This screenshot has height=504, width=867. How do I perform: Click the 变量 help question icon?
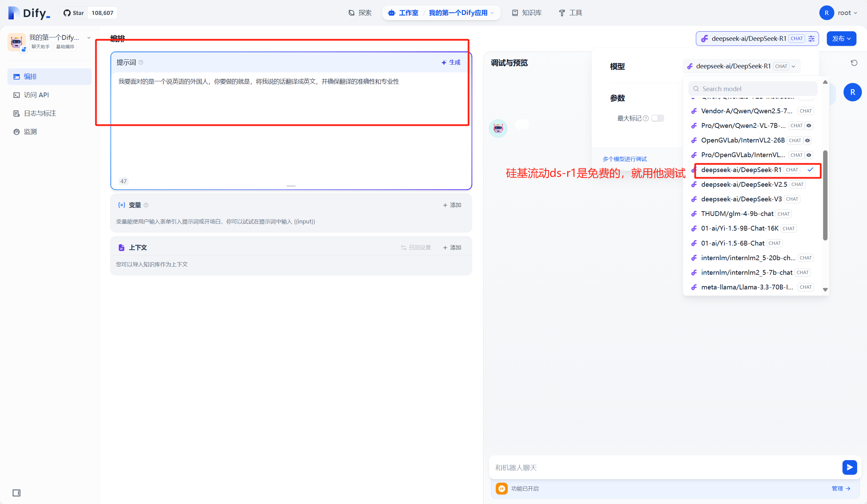pos(146,205)
